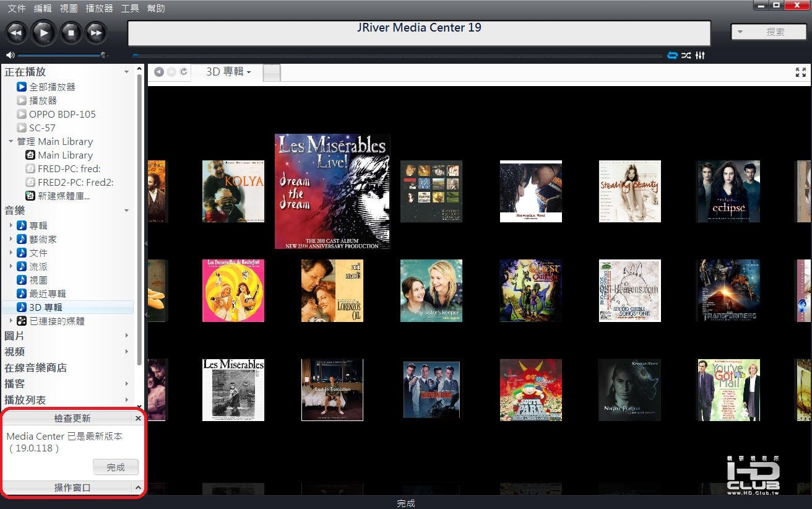812x509 pixels.
Task: Expand the 圖片 section arrow
Action: pyautogui.click(x=127, y=336)
